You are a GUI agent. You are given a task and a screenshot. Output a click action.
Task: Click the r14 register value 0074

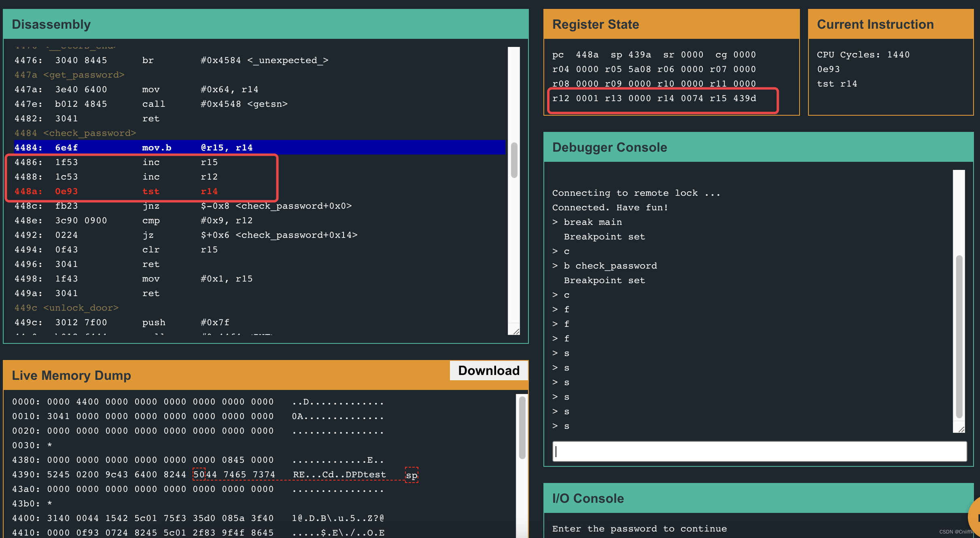(x=692, y=98)
